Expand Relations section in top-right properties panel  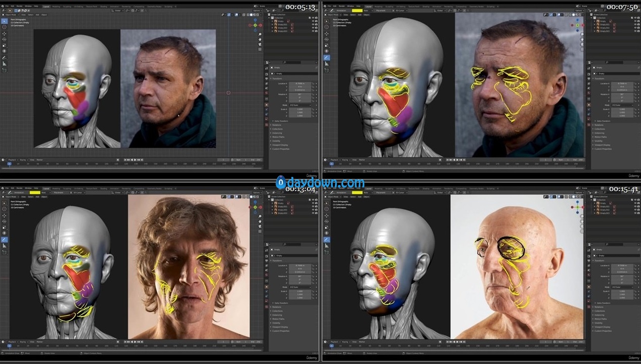pyautogui.click(x=600, y=125)
